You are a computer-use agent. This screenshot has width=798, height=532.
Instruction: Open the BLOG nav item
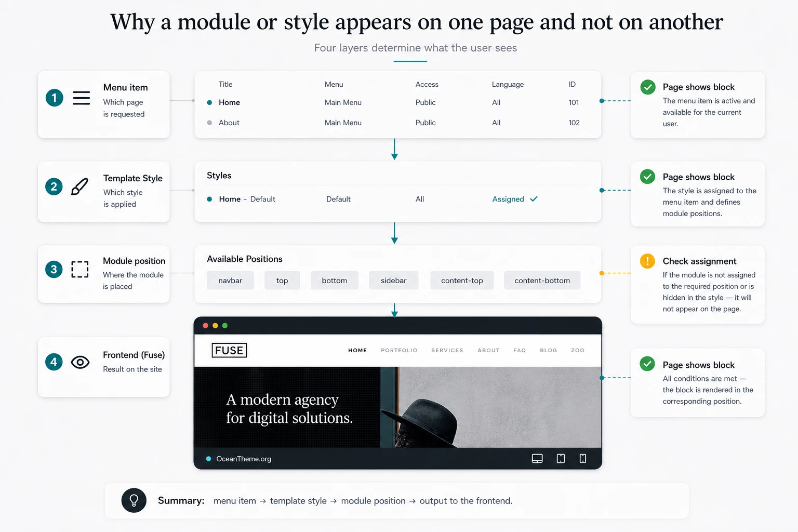click(549, 351)
